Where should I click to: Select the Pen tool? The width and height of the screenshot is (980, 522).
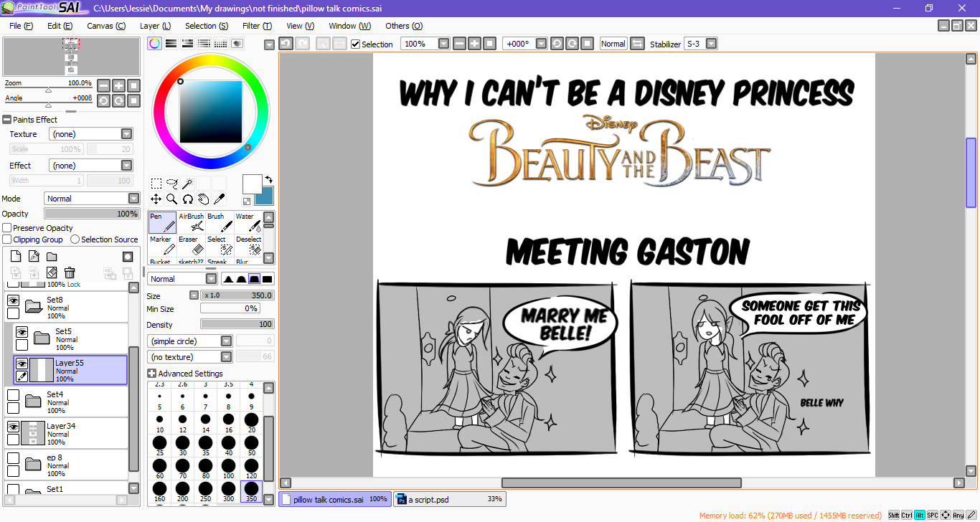[x=162, y=222]
